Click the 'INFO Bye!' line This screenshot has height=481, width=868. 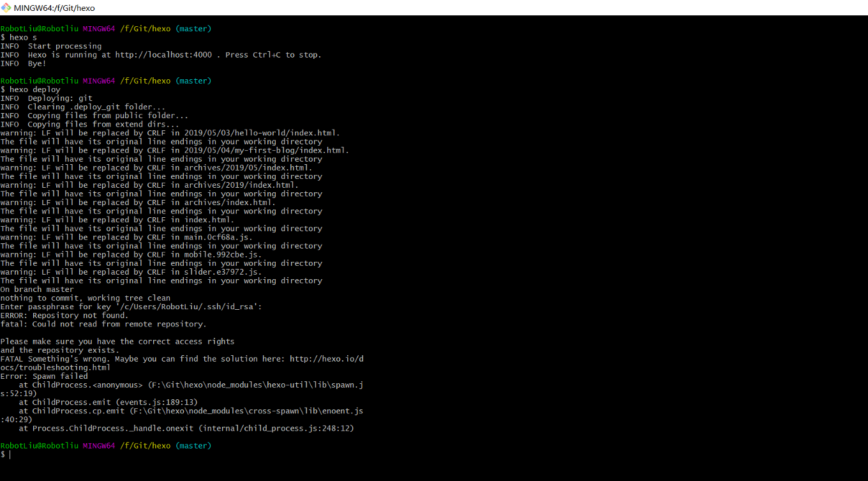tap(24, 63)
